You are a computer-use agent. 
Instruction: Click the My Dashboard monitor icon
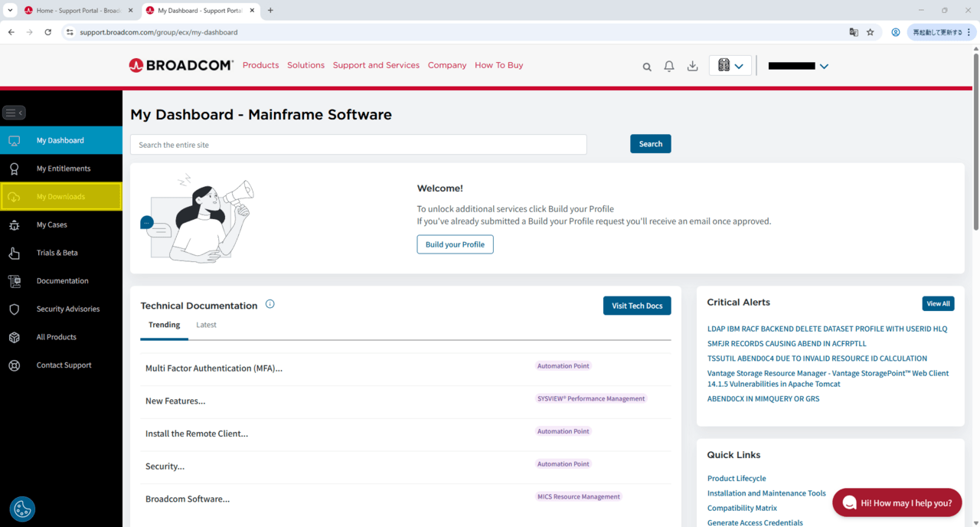(14, 141)
